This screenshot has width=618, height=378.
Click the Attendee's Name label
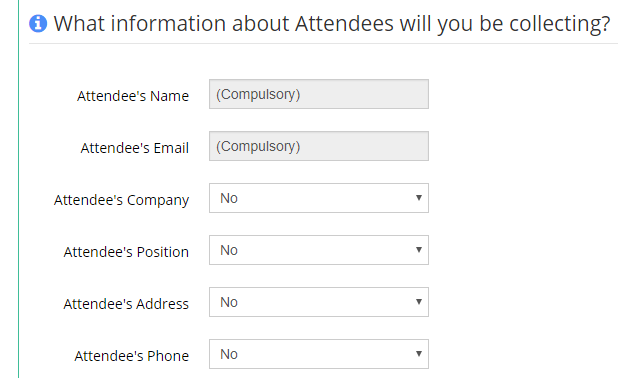(x=133, y=96)
